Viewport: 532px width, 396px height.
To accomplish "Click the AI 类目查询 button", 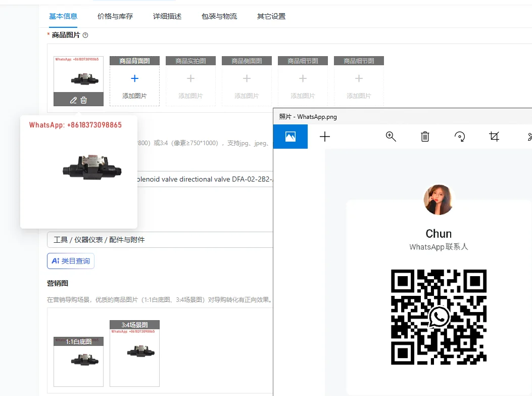I will [71, 261].
